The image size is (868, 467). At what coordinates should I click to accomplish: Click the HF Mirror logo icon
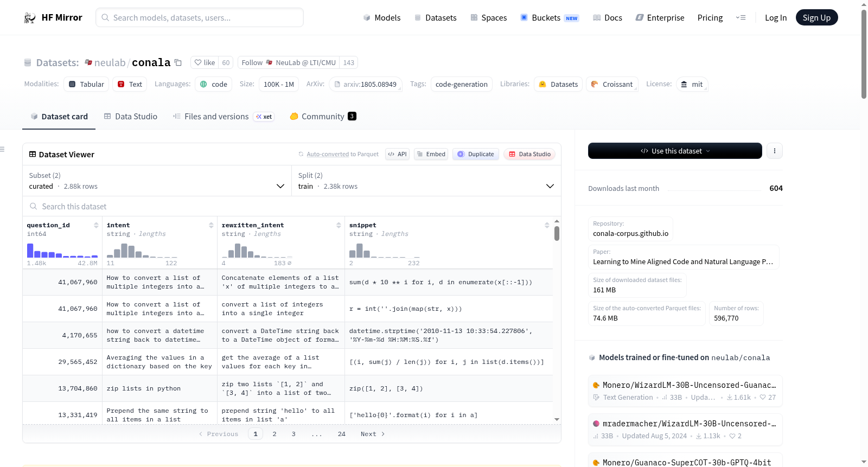click(30, 18)
